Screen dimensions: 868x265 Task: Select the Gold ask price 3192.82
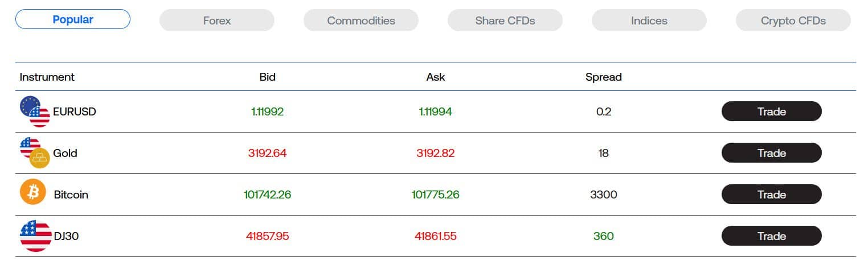436,153
